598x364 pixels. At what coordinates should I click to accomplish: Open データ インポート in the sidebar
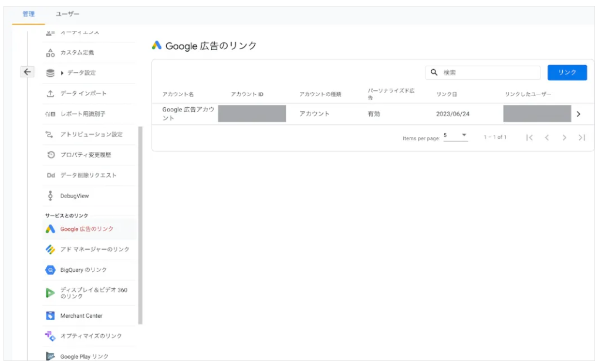[x=83, y=93]
